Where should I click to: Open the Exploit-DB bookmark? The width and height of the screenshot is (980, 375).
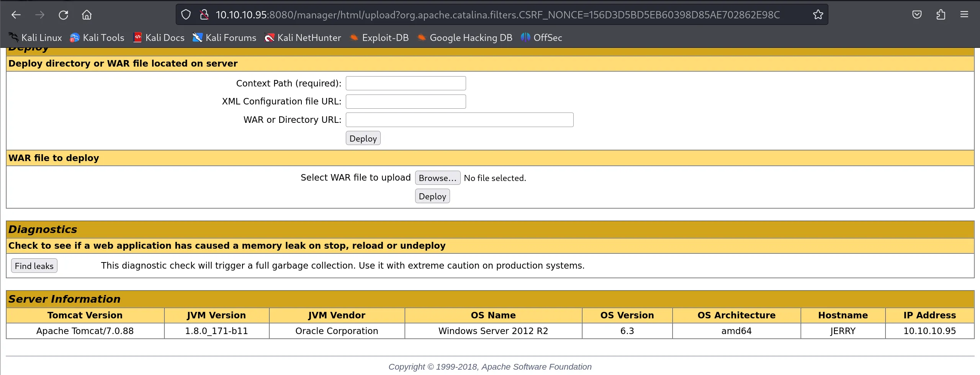click(x=379, y=37)
